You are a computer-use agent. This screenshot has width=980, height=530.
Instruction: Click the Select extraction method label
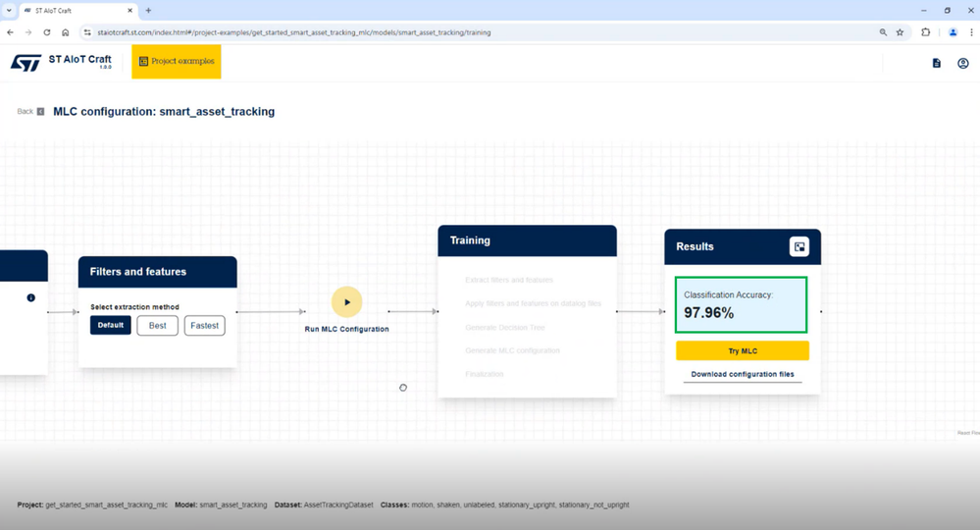pyautogui.click(x=134, y=307)
